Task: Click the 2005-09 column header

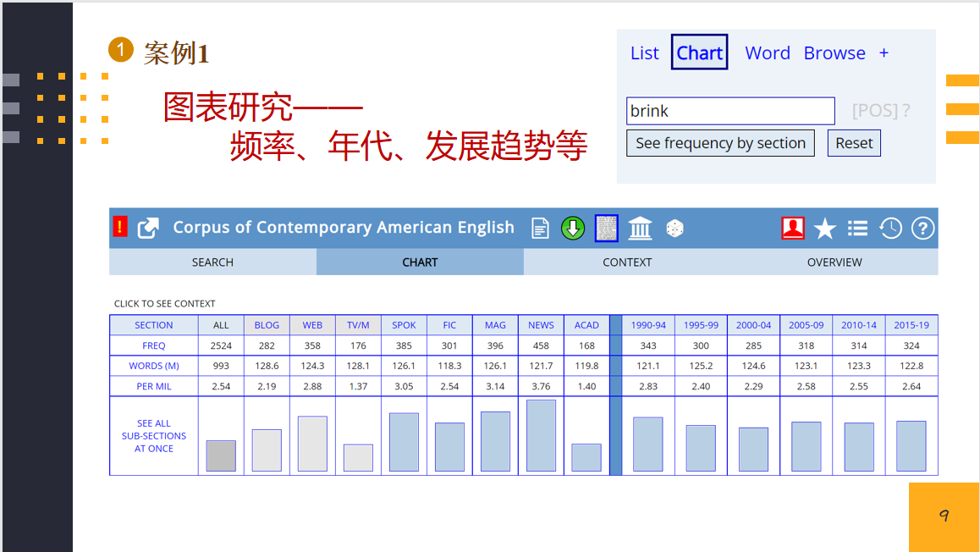Action: [x=806, y=325]
